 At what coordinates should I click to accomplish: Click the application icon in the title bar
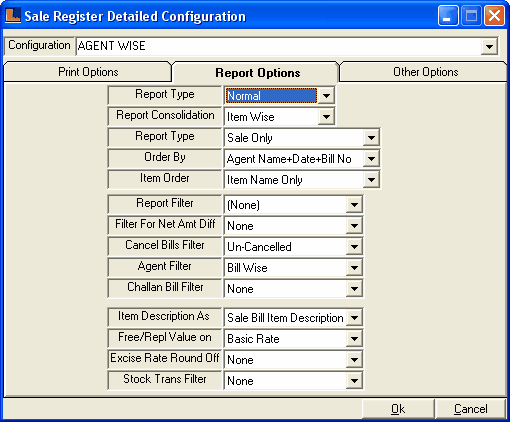13,16
